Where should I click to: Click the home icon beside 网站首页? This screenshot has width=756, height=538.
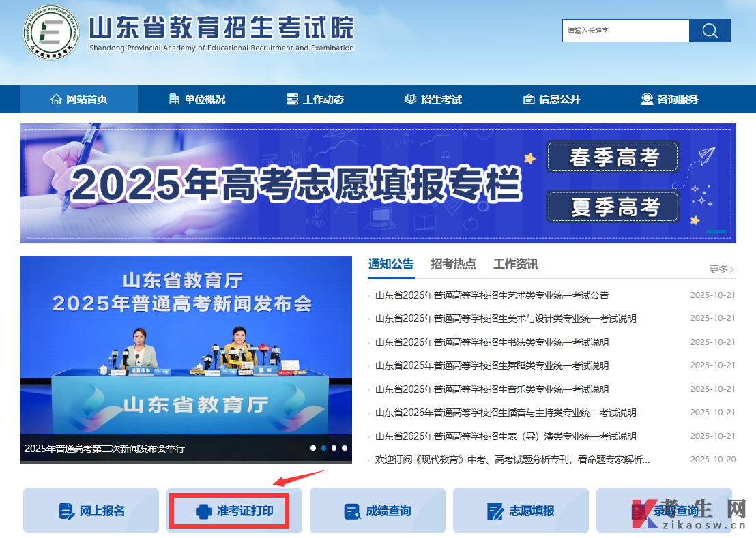point(56,100)
